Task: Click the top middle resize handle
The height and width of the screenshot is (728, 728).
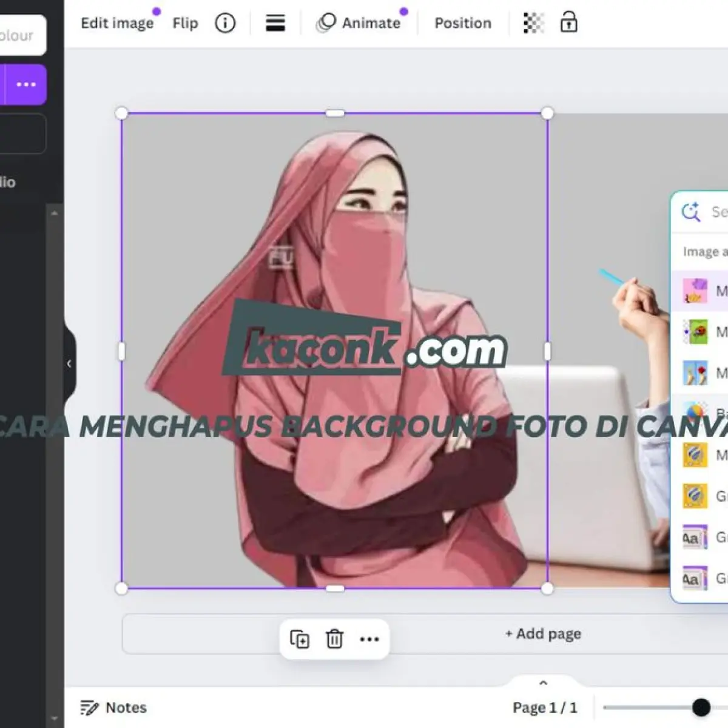Action: 335,113
